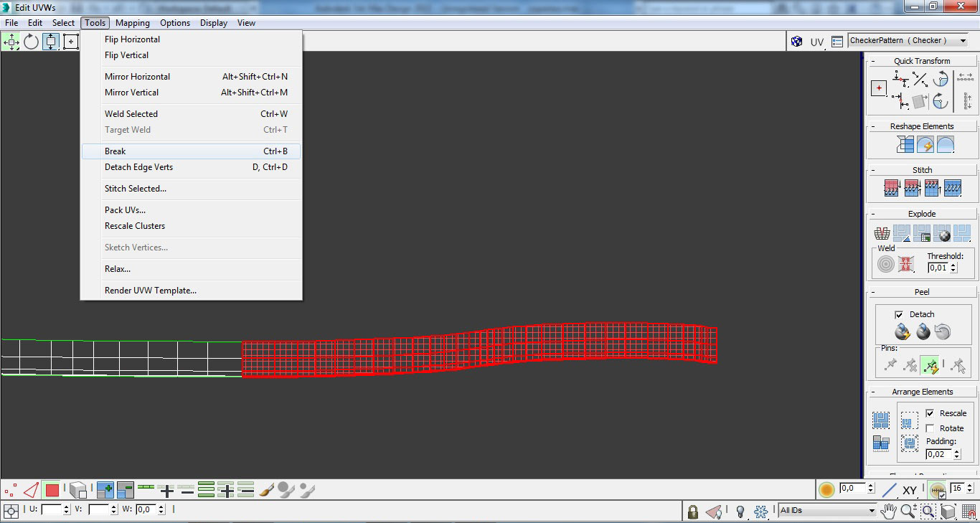Disable the Rescale checkbox
980x523 pixels.
[x=930, y=413]
